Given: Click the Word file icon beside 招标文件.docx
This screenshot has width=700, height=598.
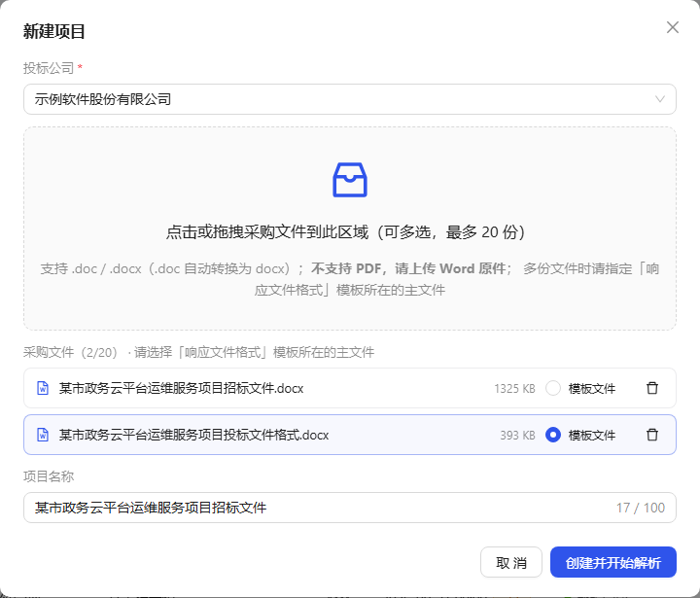Looking at the screenshot, I should tap(43, 388).
